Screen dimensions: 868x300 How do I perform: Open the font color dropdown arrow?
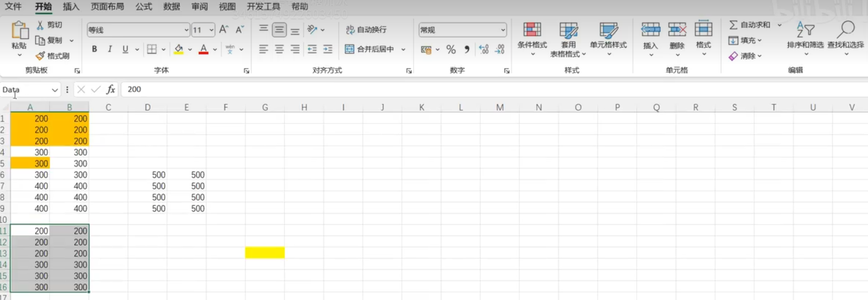(x=215, y=49)
